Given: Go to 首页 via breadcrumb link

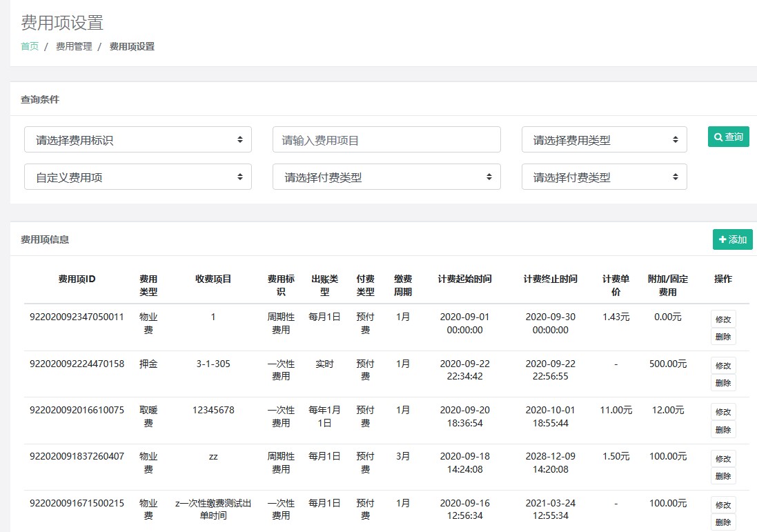Looking at the screenshot, I should click(x=30, y=47).
